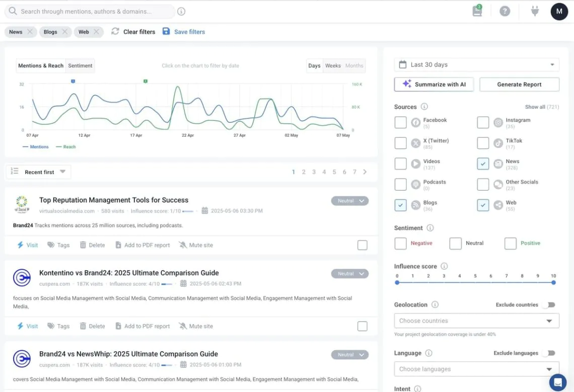Remove the News filter chip
The height and width of the screenshot is (392, 574).
(30, 32)
